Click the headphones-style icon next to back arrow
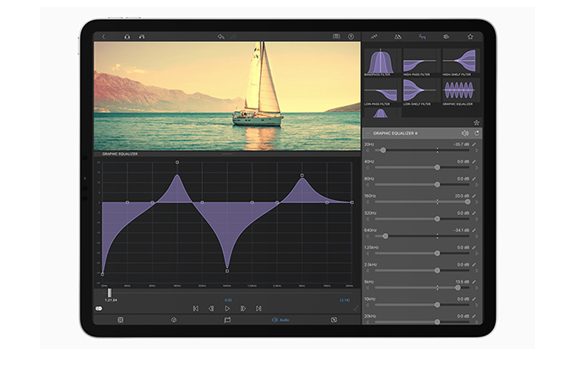Screen dimensions: 580x373 tap(127, 37)
